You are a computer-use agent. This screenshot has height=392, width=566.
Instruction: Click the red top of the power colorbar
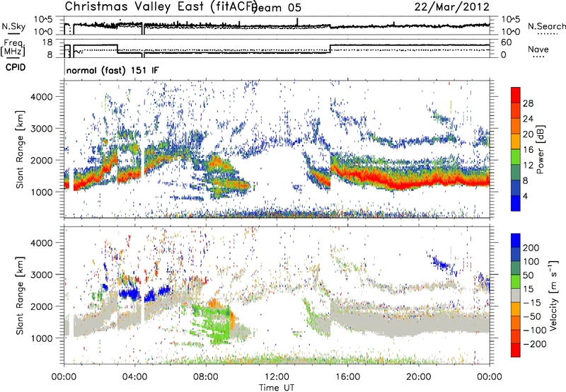516,95
